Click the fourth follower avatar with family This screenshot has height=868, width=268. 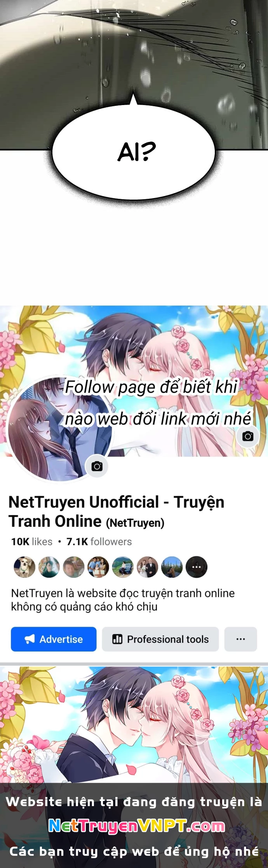[x=98, y=567]
